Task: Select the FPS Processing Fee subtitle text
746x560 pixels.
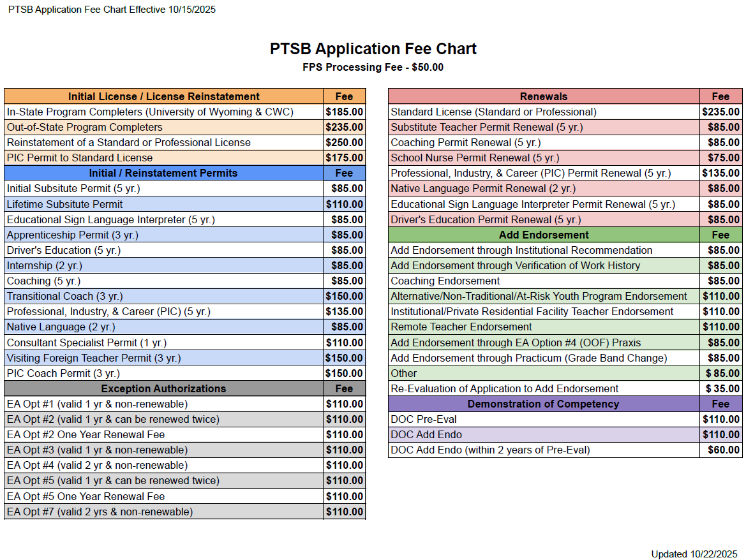Action: tap(373, 68)
